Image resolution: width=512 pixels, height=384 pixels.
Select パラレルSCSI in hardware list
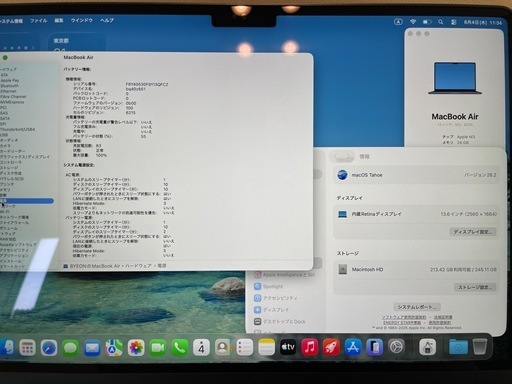pyautogui.click(x=12, y=179)
